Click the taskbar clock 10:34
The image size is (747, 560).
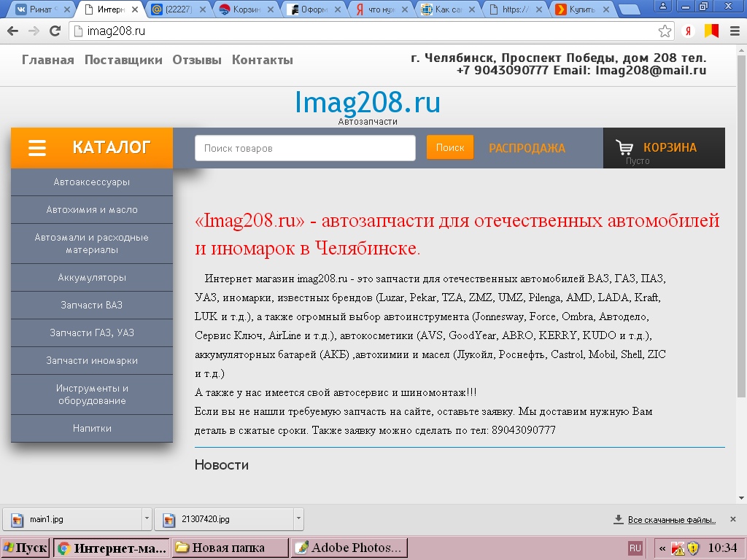722,548
